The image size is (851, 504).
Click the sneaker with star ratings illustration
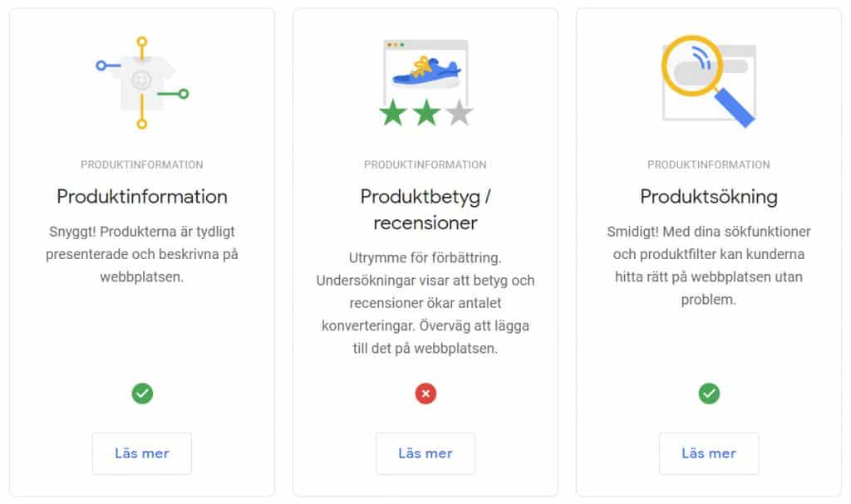click(426, 82)
